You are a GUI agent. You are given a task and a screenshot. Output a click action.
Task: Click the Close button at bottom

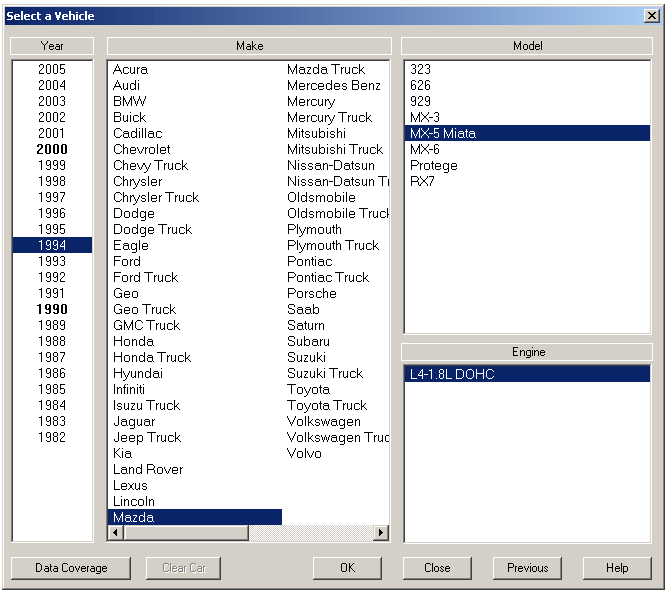tap(437, 568)
